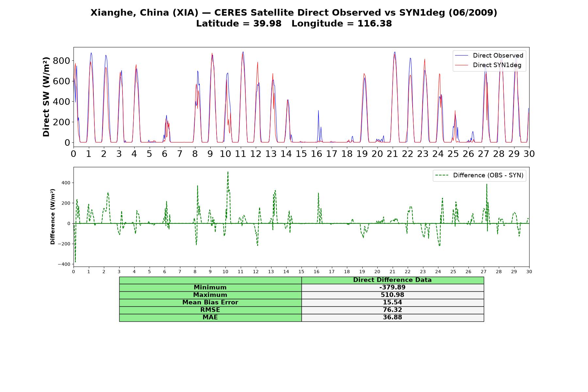Select the Maximum value 510.98 cell
Screen dimensions: 588x392
coord(393,295)
